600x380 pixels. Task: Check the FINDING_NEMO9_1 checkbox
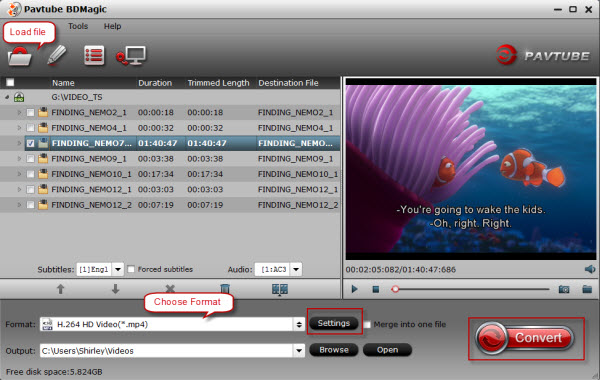[x=30, y=158]
